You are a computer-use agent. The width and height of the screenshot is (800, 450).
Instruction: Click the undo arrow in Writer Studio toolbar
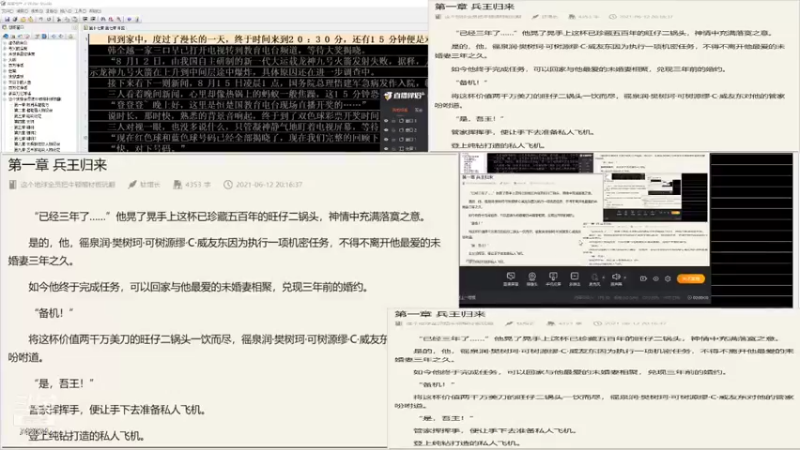(41, 19)
